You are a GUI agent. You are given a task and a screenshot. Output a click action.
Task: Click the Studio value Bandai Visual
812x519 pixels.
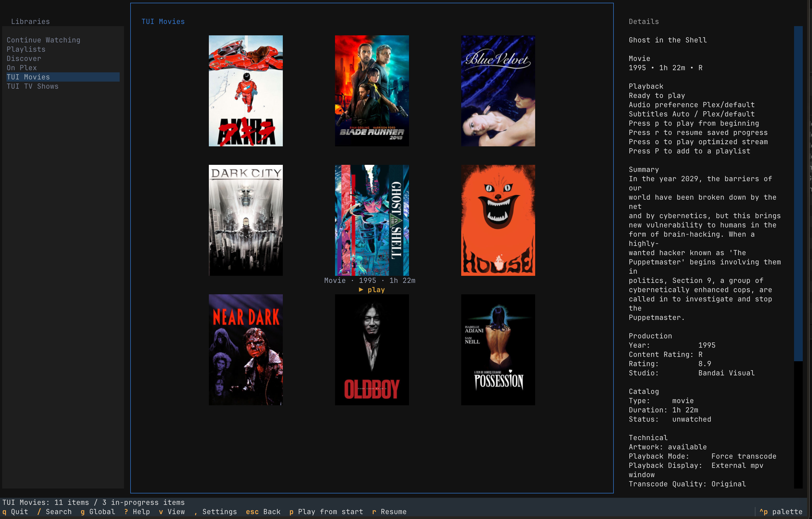[726, 373]
